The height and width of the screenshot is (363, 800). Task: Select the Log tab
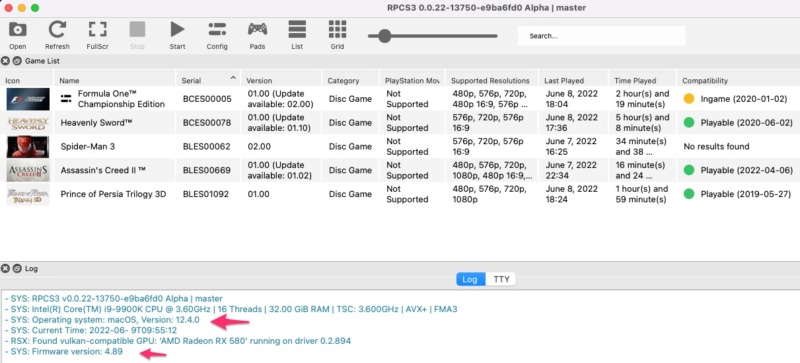click(x=470, y=279)
